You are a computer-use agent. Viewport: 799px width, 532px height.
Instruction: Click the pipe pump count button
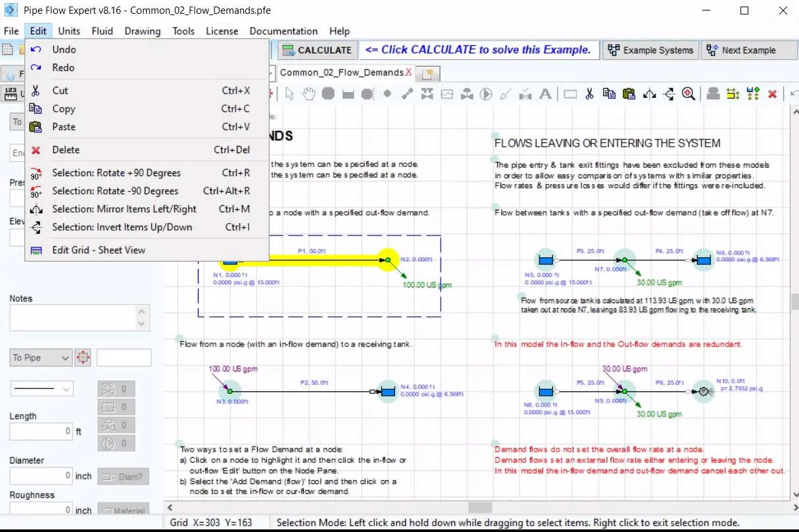pos(116,443)
